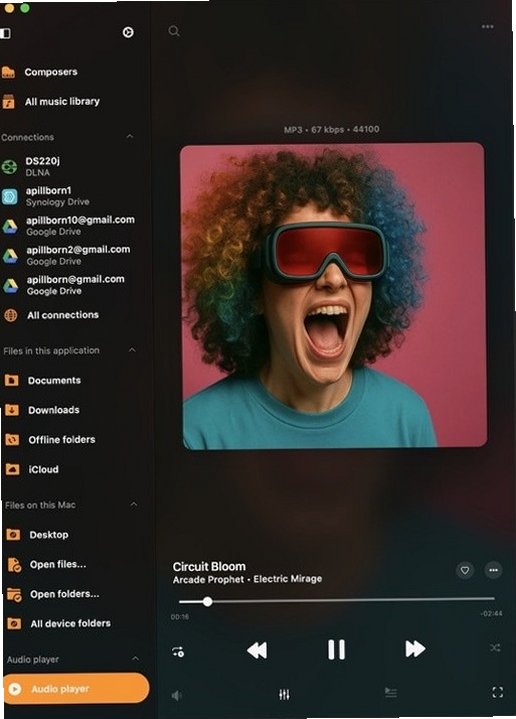
Task: Enter fullscreen player mode
Action: point(498,692)
